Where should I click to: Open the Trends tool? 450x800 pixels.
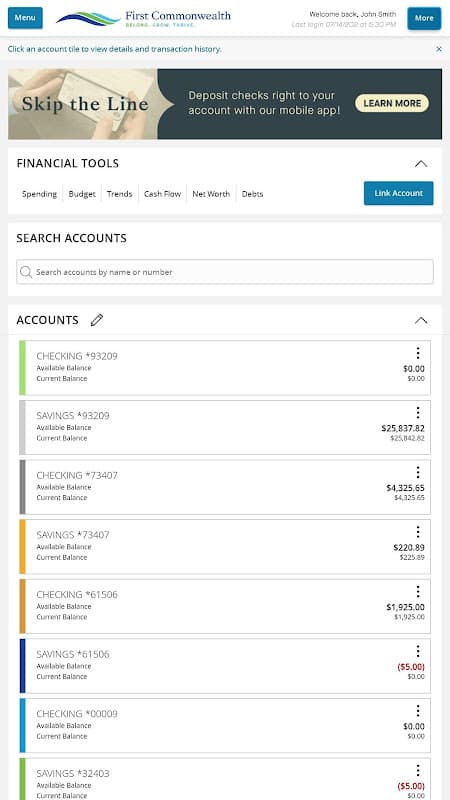pyautogui.click(x=119, y=194)
